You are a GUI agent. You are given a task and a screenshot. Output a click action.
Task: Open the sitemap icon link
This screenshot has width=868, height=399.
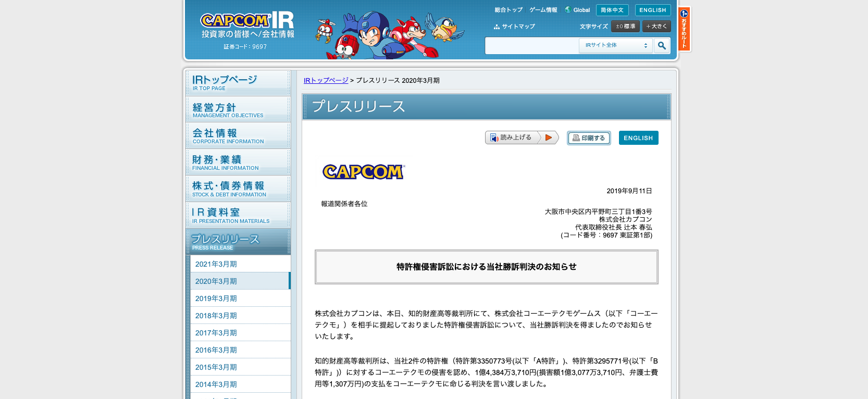click(x=514, y=27)
